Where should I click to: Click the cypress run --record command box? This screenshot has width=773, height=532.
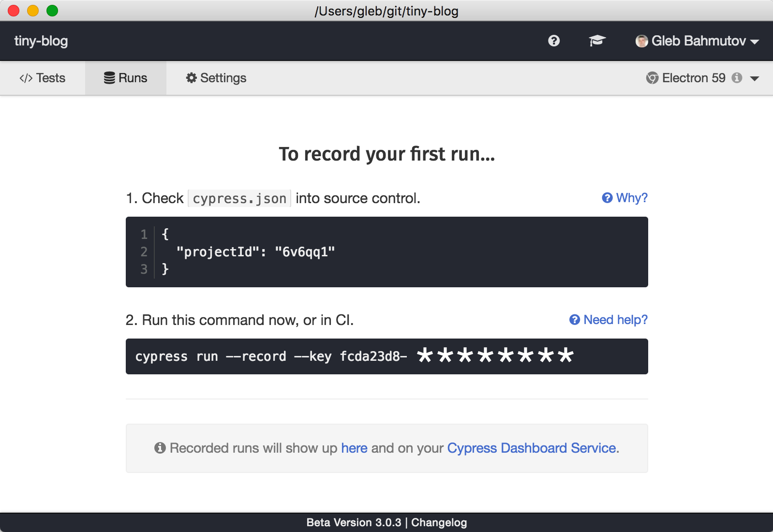click(x=387, y=356)
